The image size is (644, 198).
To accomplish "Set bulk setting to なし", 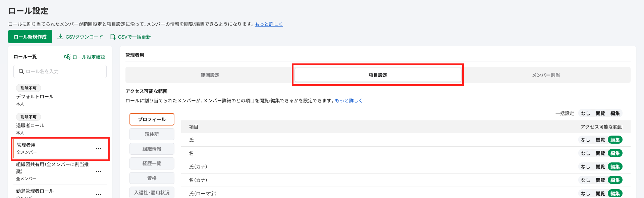I will pos(586,113).
